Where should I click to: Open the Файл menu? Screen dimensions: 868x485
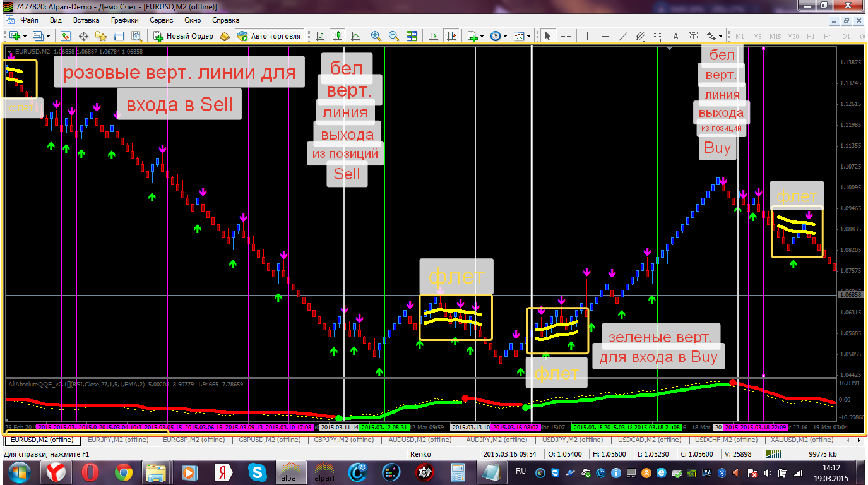(x=30, y=20)
